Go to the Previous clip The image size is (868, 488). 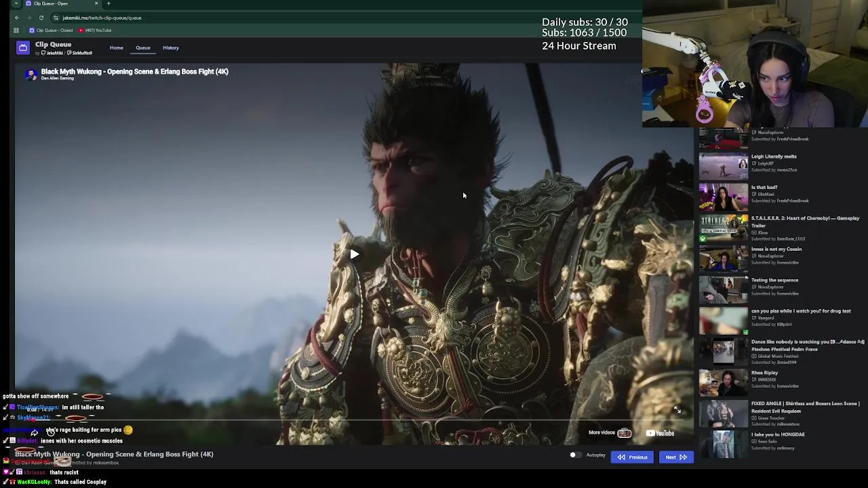pyautogui.click(x=632, y=457)
